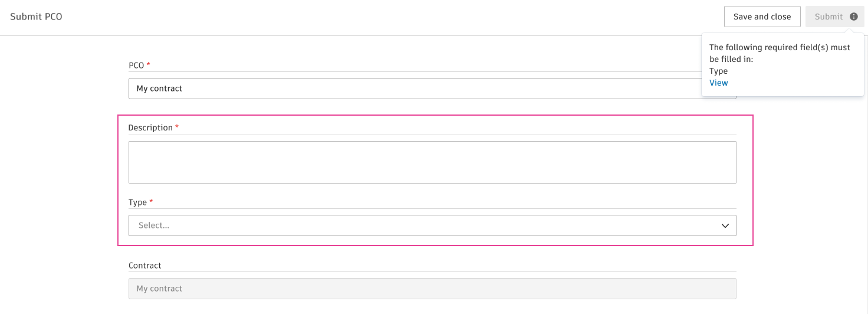This screenshot has width=868, height=314.
Task: Click the info icon on the Submit button
Action: click(853, 17)
